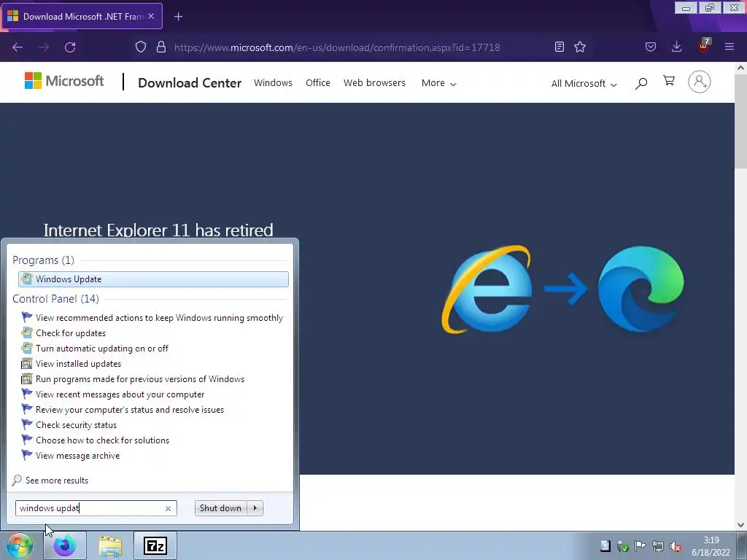Open Review your computer's status and resolve issues
747x560 pixels.
123,410
